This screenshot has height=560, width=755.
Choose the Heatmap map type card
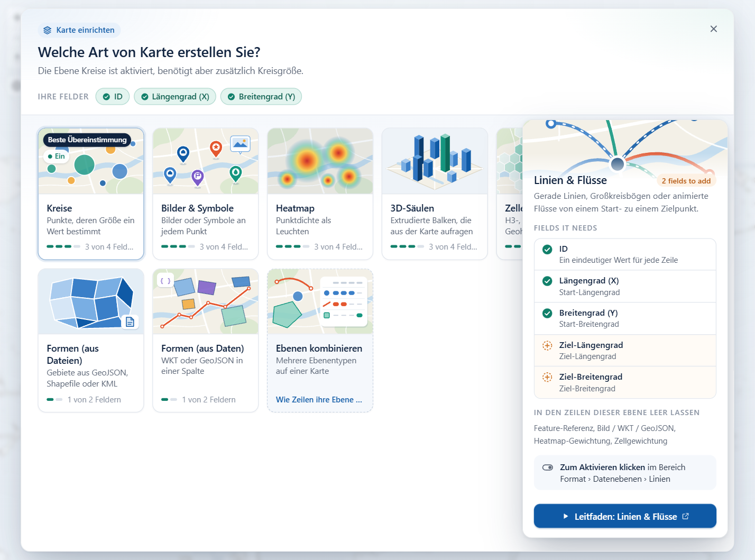[320, 194]
